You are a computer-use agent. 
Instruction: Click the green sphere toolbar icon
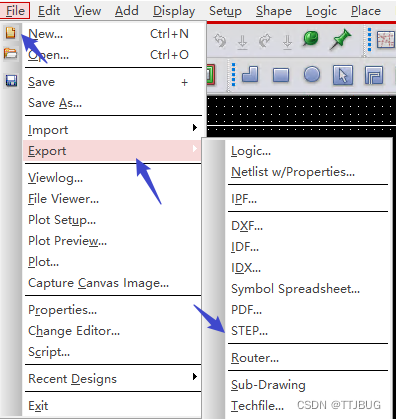click(311, 39)
